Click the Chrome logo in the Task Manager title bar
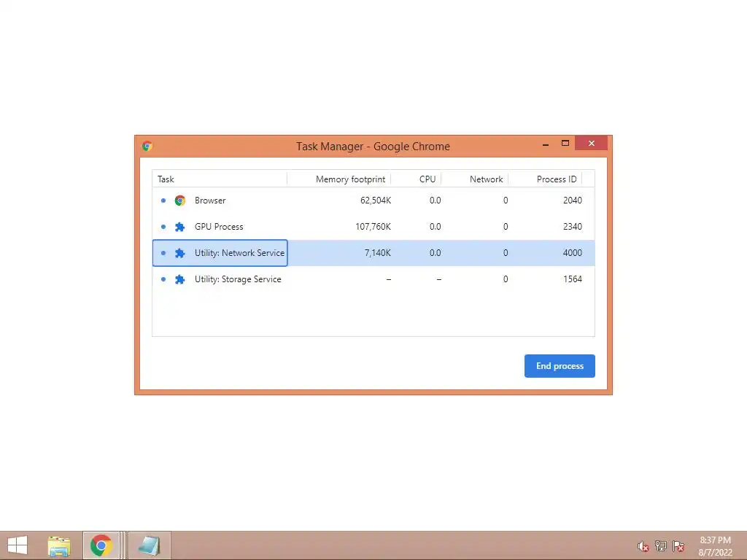The height and width of the screenshot is (560, 747). click(147, 146)
